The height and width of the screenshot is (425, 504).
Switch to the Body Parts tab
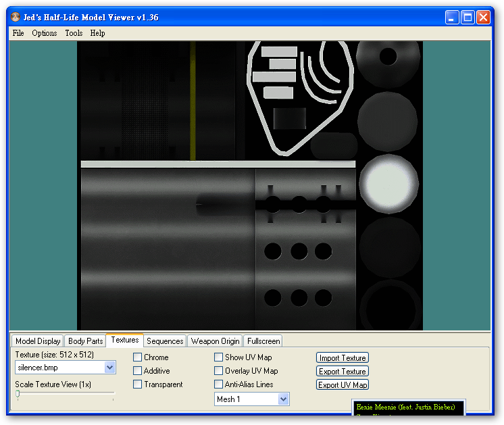click(x=86, y=341)
